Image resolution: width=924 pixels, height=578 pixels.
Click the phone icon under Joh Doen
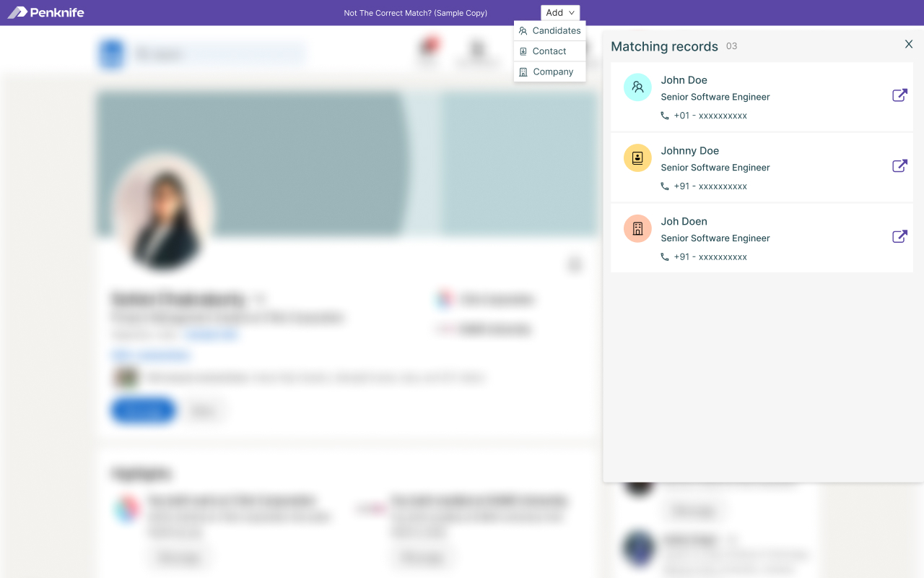665,257
